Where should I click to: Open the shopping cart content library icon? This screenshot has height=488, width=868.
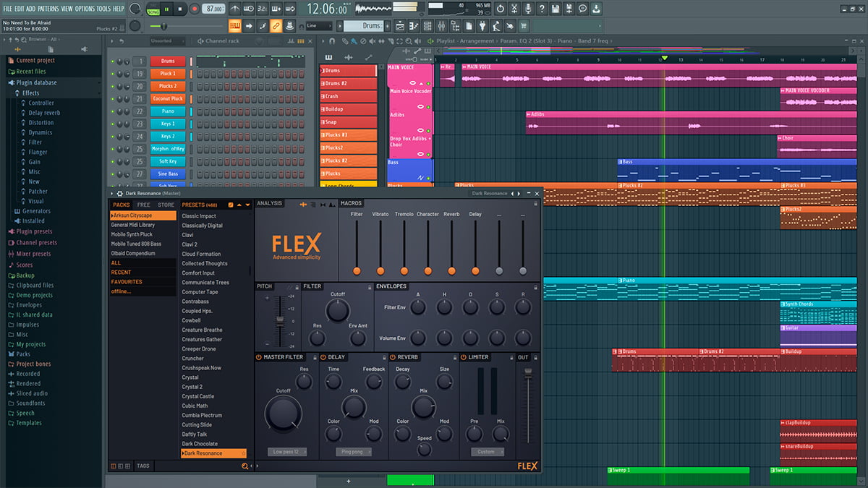(523, 26)
